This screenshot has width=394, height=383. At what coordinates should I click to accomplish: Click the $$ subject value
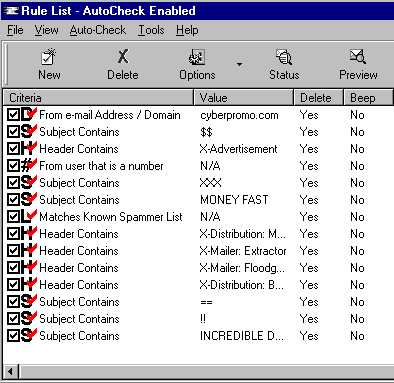pyautogui.click(x=206, y=132)
